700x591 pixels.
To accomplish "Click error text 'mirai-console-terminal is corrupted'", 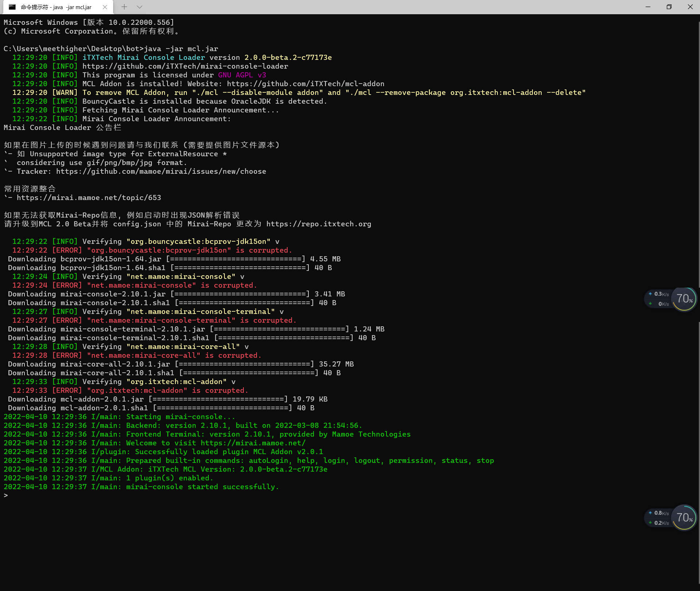I will 192,320.
